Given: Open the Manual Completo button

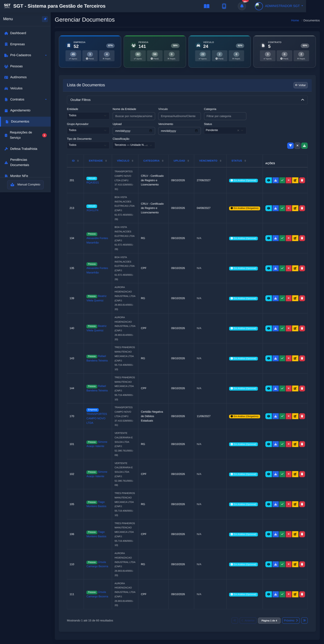Looking at the screenshot, I should click(25, 185).
